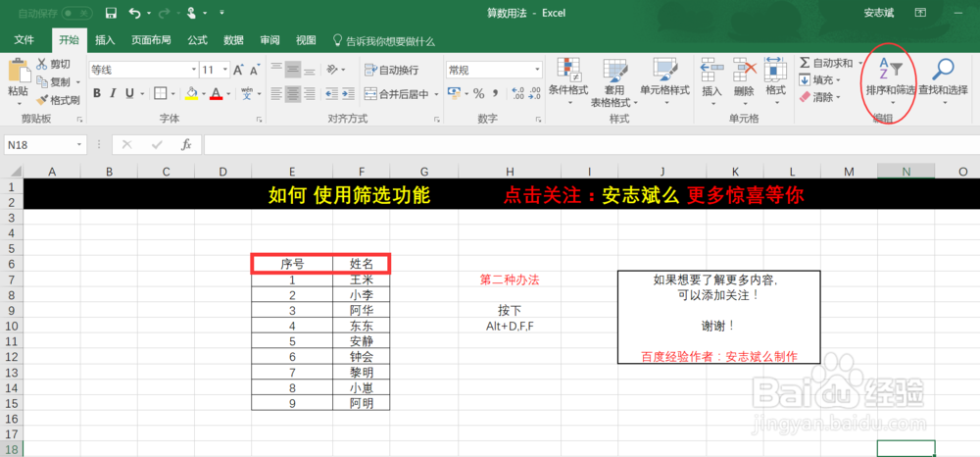Click the wén phonetic guide icon
This screenshot has height=457, width=980.
coord(247,94)
